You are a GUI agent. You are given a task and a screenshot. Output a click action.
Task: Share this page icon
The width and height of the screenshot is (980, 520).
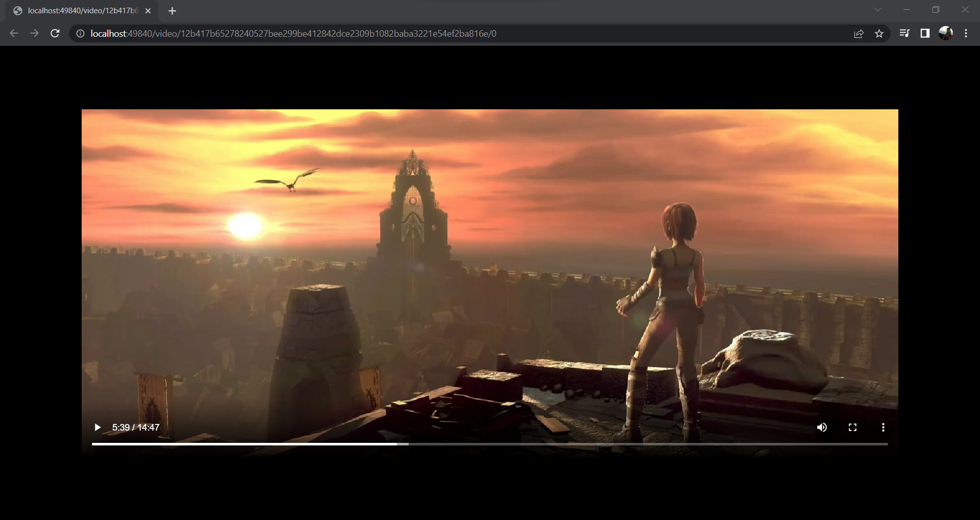(859, 34)
